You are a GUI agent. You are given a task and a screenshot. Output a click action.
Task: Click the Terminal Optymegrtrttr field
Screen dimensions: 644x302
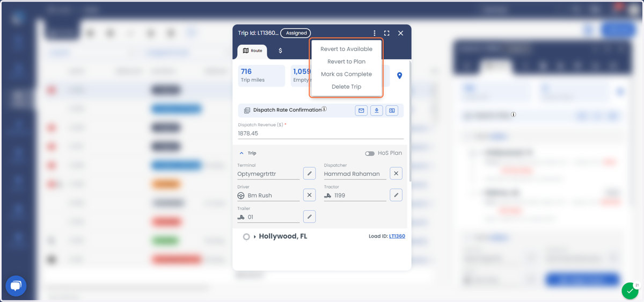[268, 174]
